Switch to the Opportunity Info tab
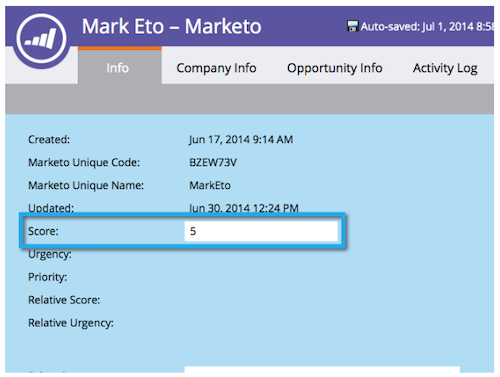 click(x=335, y=68)
